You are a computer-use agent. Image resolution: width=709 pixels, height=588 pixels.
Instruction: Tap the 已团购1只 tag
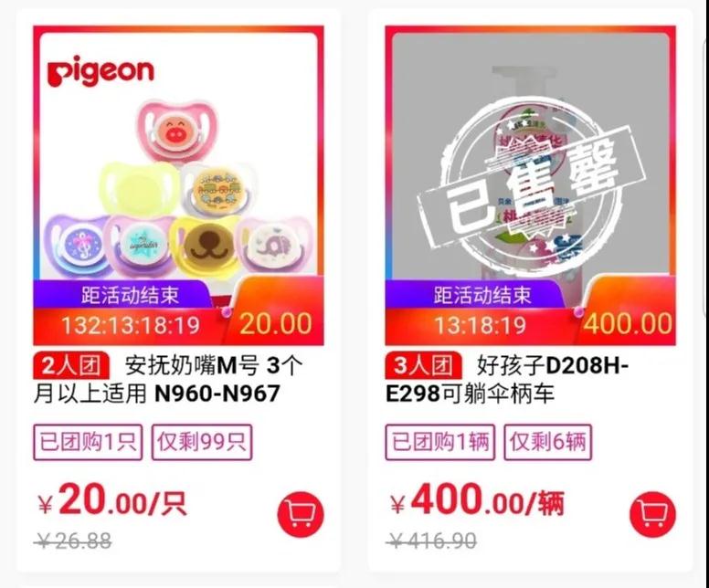click(x=88, y=442)
